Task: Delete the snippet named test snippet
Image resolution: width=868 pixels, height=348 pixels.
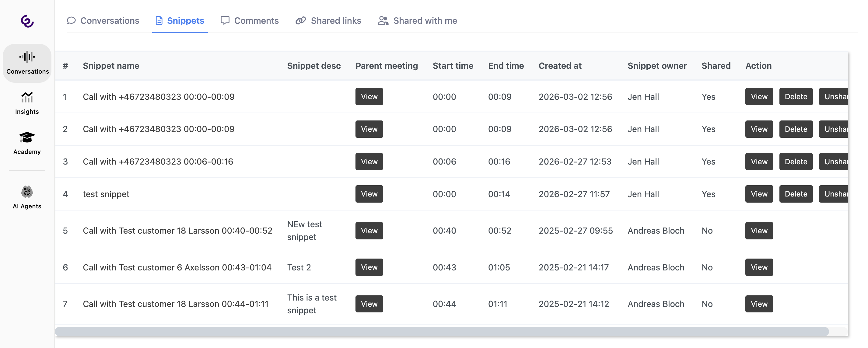Action: coord(796,194)
